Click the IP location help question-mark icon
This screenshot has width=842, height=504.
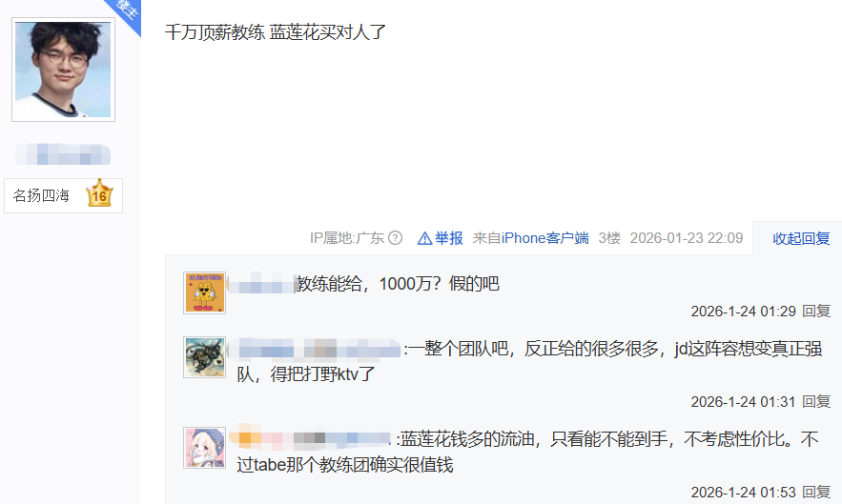(x=395, y=238)
